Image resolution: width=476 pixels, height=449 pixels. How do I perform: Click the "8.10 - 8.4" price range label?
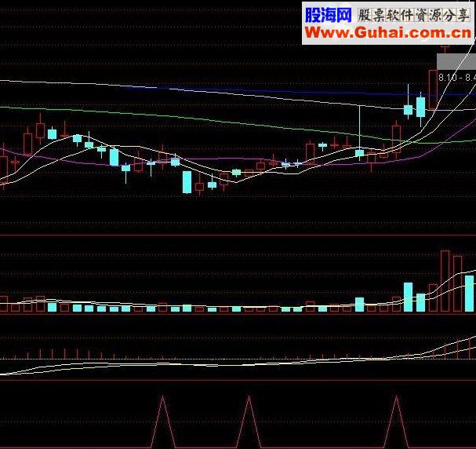coord(457,78)
